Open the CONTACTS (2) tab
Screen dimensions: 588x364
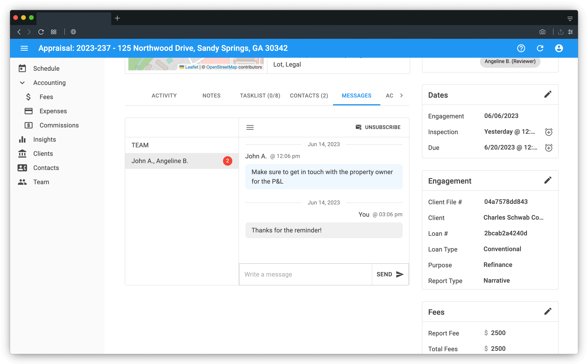click(x=309, y=95)
